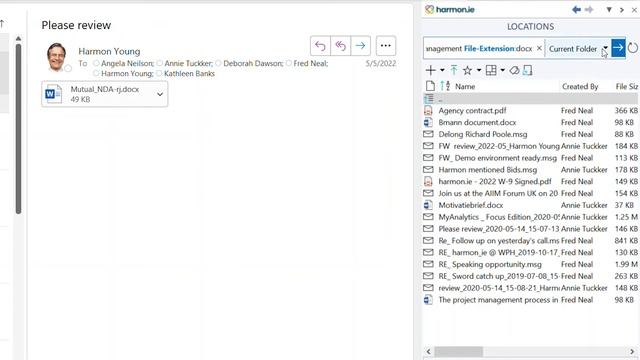Image resolution: width=640 pixels, height=360 pixels.
Task: Click recipient Annie Tuckker
Action: tap(188, 63)
